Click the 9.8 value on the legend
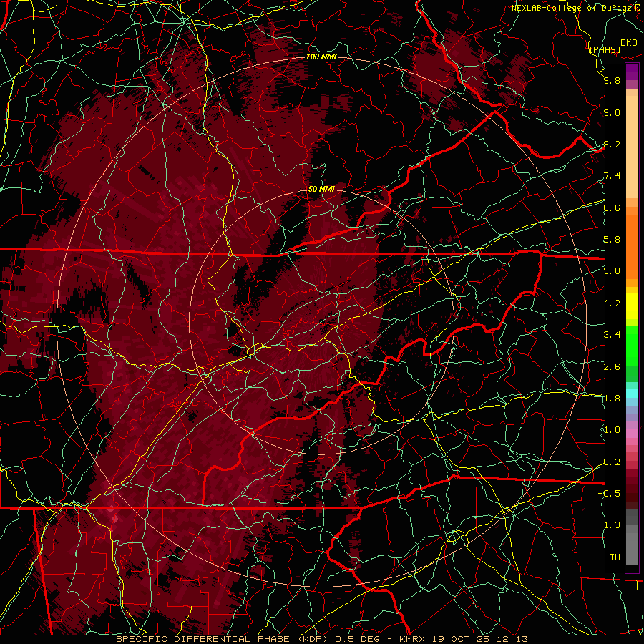This screenshot has height=644, width=644. pyautogui.click(x=612, y=80)
